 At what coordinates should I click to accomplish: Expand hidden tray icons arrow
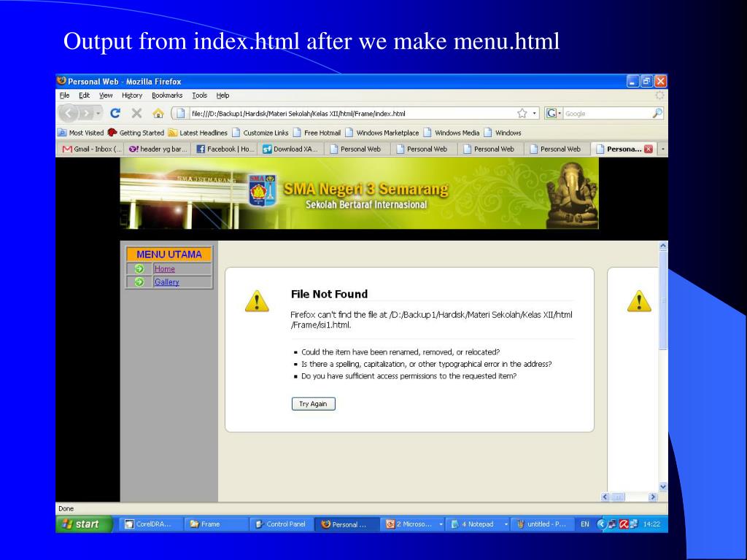pos(601,524)
